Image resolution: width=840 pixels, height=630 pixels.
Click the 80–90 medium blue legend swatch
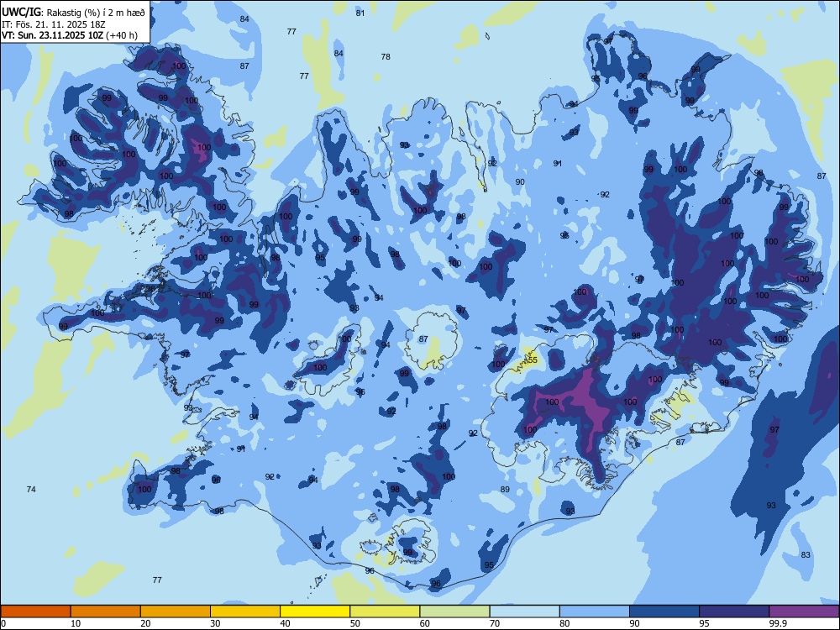point(595,612)
